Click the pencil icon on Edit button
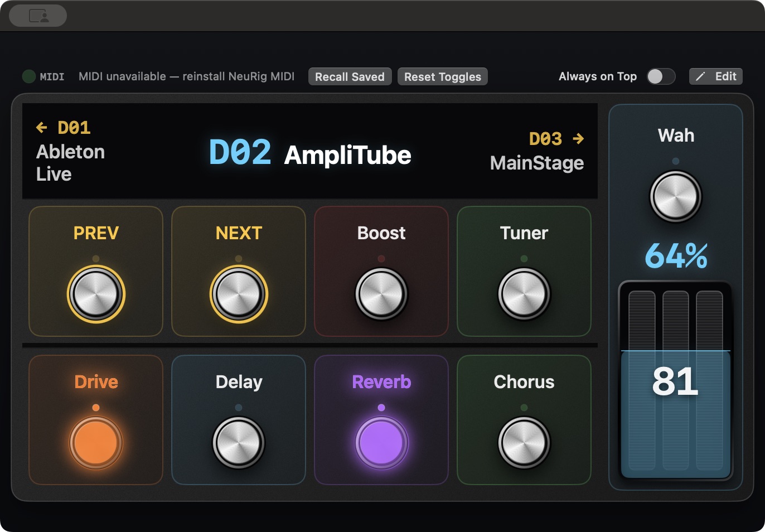Image resolution: width=765 pixels, height=532 pixels. pos(700,76)
